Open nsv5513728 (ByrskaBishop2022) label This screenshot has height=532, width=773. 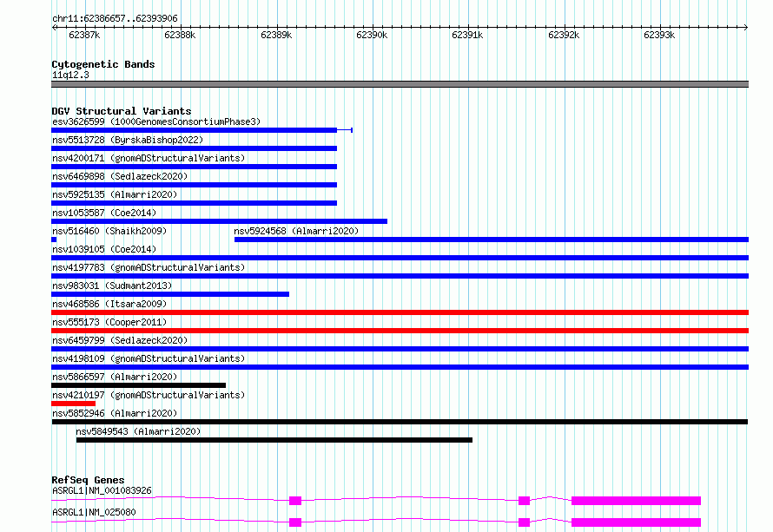[x=128, y=140]
